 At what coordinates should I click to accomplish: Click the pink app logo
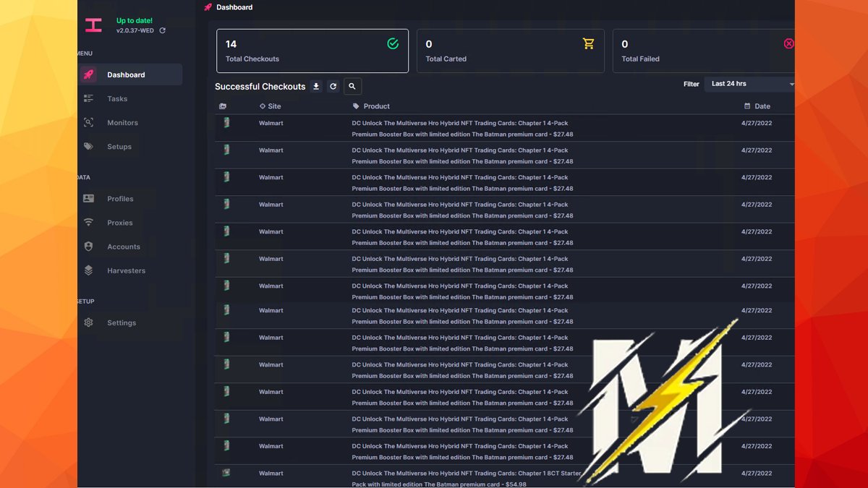[93, 25]
